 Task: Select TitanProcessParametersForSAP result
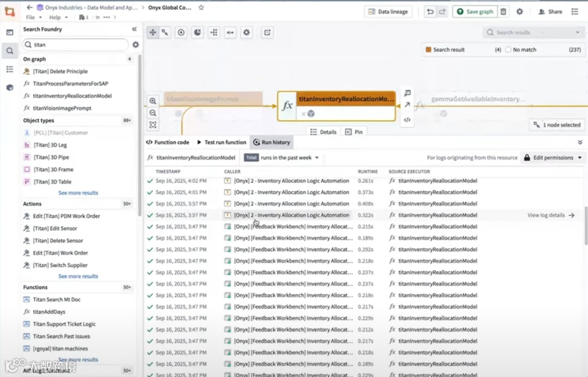pyautogui.click(x=70, y=84)
